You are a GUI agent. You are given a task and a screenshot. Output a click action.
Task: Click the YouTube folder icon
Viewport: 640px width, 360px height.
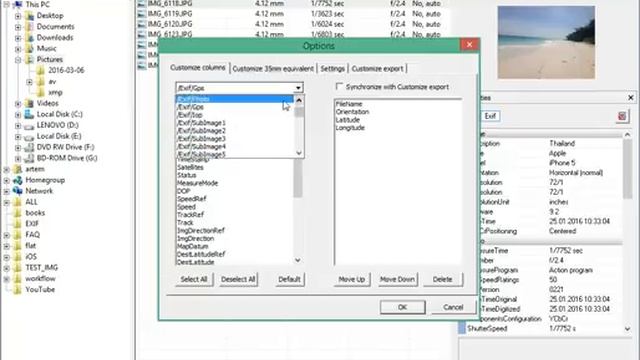pos(18,290)
